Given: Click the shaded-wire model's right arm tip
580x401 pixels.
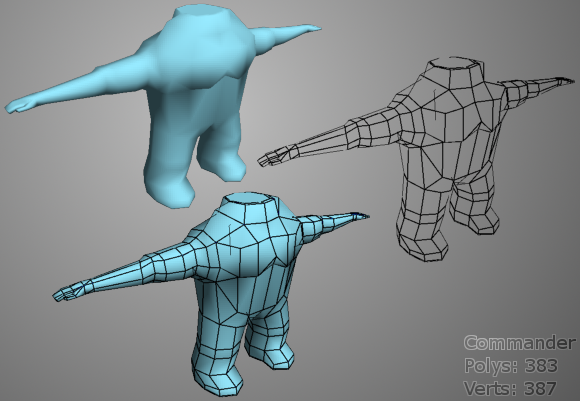Looking at the screenshot, I should pos(358,215).
